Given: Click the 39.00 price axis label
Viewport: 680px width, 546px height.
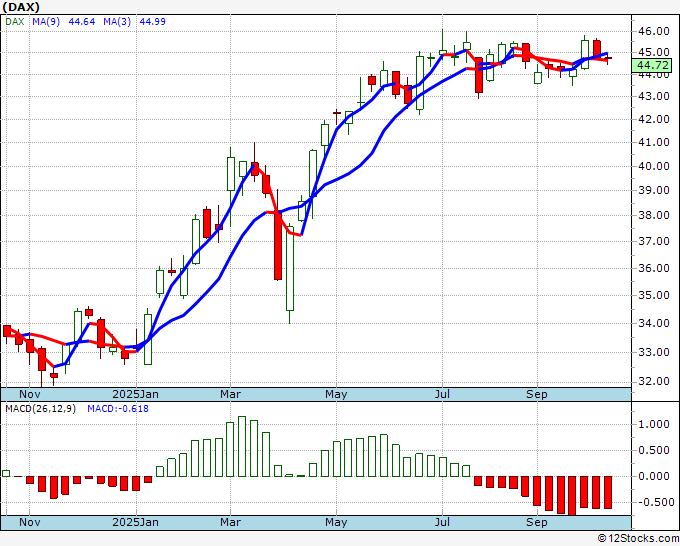Looking at the screenshot, I should [654, 190].
